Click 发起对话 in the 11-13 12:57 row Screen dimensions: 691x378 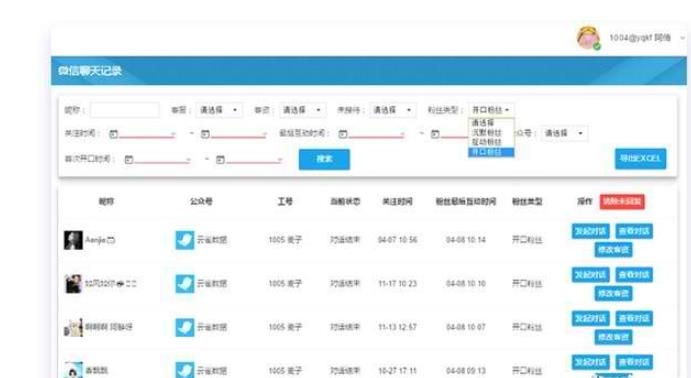click(x=591, y=319)
